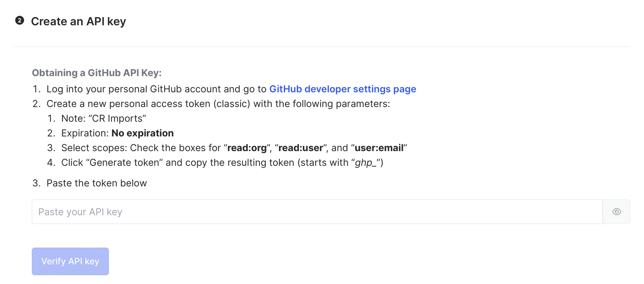Screen dimensions: 644x284
Task: Click the Verify API key button
Action: coord(70,261)
